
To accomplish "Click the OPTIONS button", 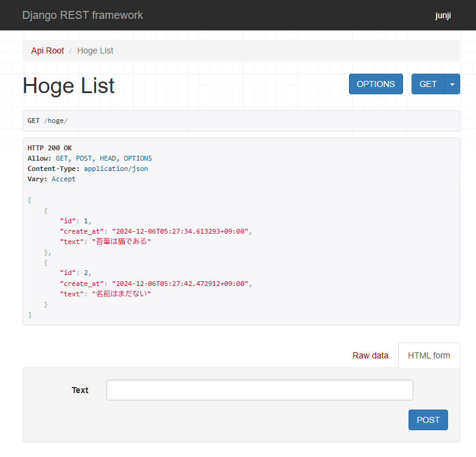I will click(376, 84).
